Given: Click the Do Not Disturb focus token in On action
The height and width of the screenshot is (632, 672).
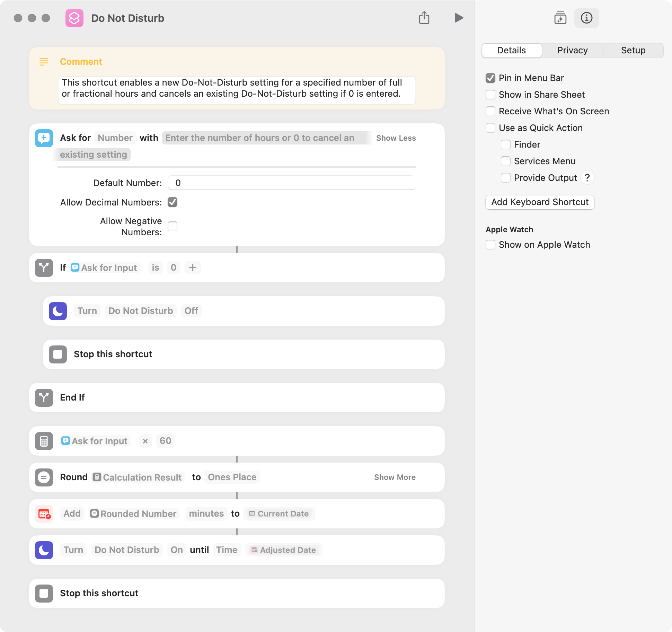Looking at the screenshot, I should click(x=127, y=550).
